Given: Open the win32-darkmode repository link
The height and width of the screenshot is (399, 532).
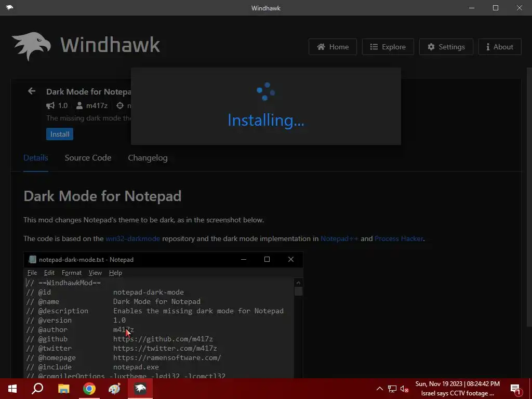Looking at the screenshot, I should point(132,238).
